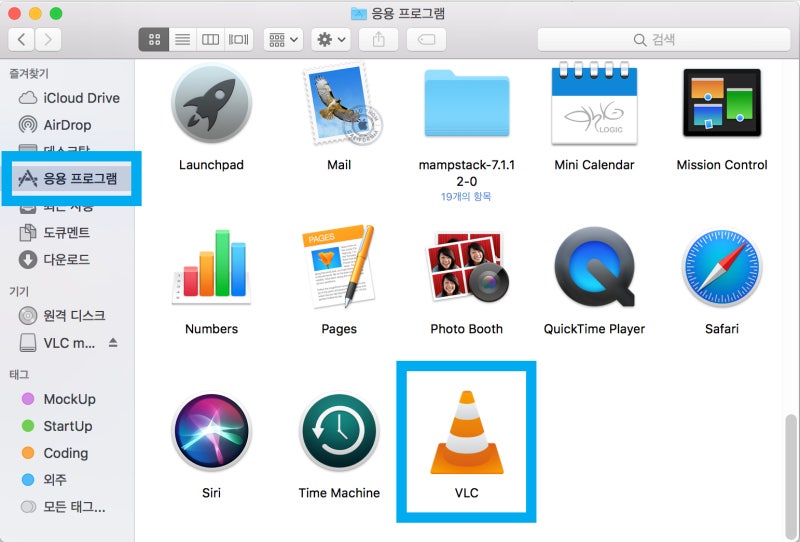The width and height of the screenshot is (800, 542).
Task: Go back with the left arrow button
Action: click(21, 39)
